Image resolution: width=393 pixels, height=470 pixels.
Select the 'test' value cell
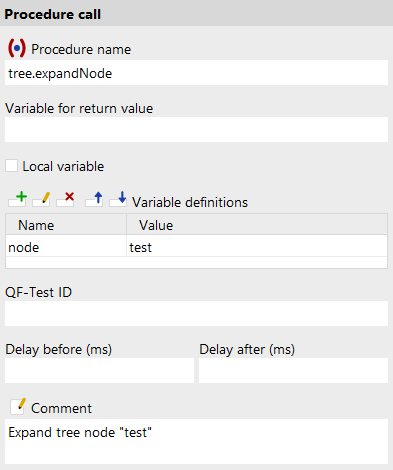[x=257, y=247]
